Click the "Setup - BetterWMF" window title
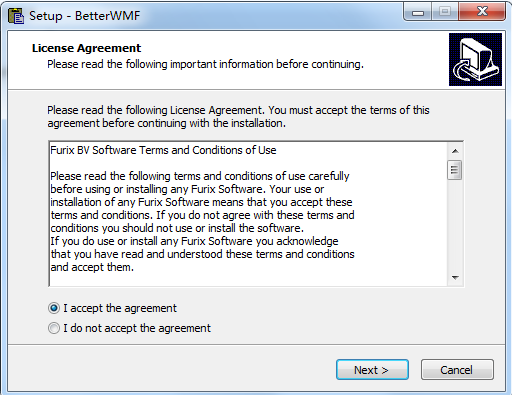The image size is (512, 395). click(x=85, y=16)
